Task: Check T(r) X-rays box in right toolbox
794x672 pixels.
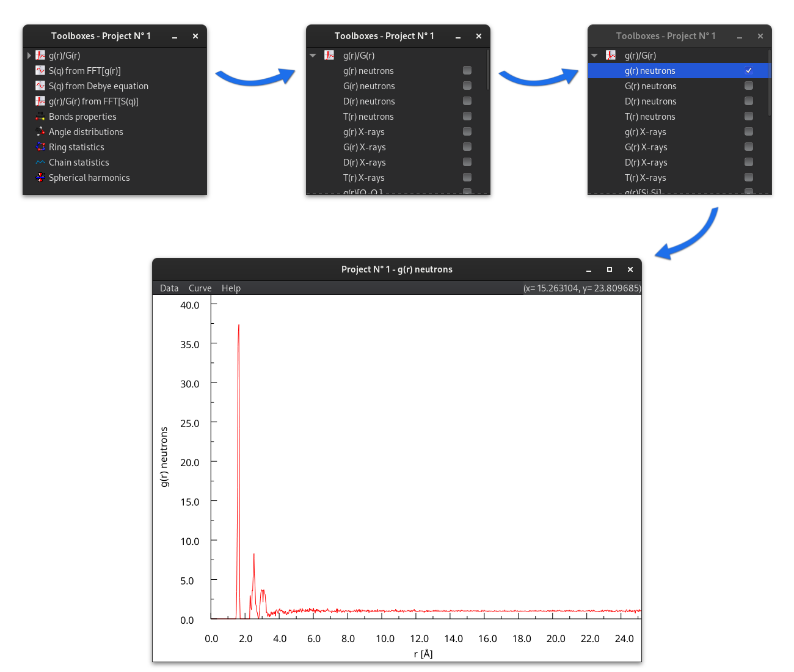Action: [749, 178]
